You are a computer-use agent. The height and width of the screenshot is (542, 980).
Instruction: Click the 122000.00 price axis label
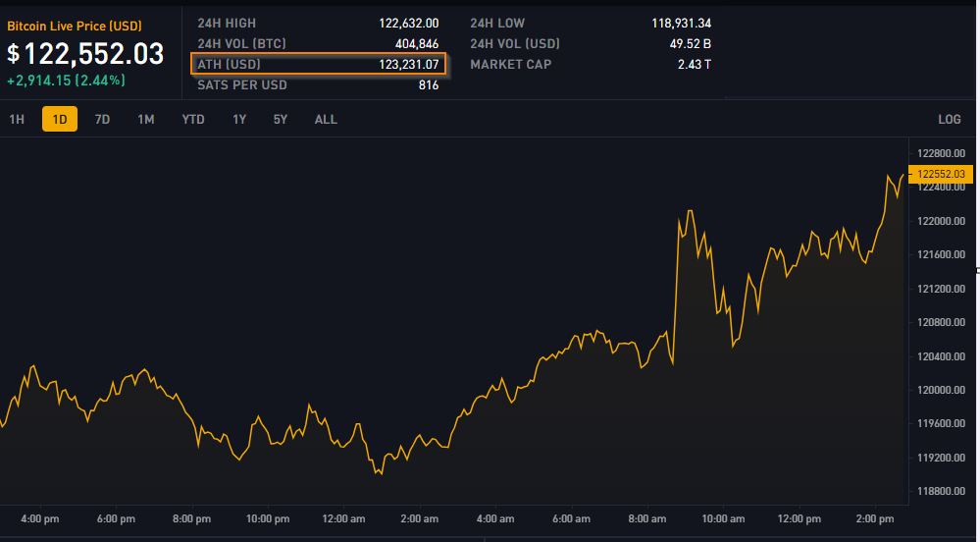(x=941, y=221)
